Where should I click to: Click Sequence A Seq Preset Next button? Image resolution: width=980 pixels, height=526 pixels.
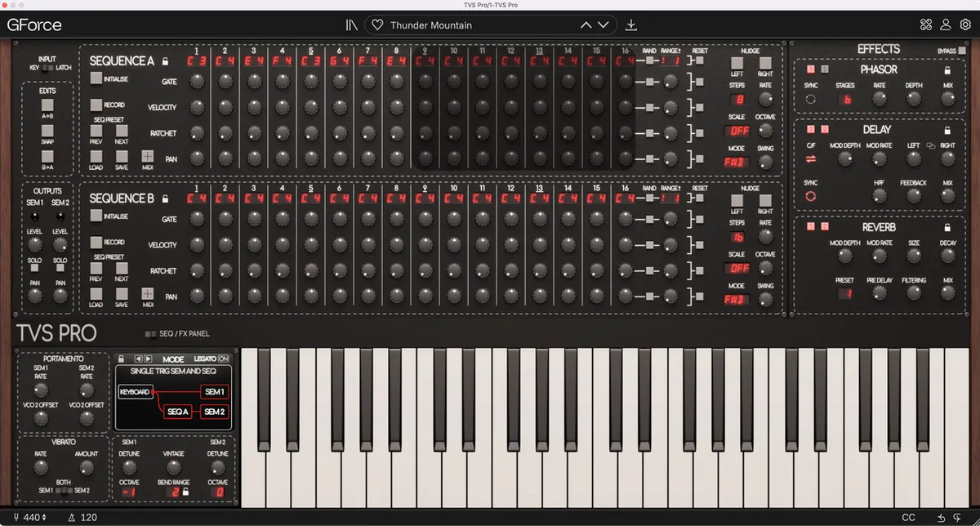(122, 130)
